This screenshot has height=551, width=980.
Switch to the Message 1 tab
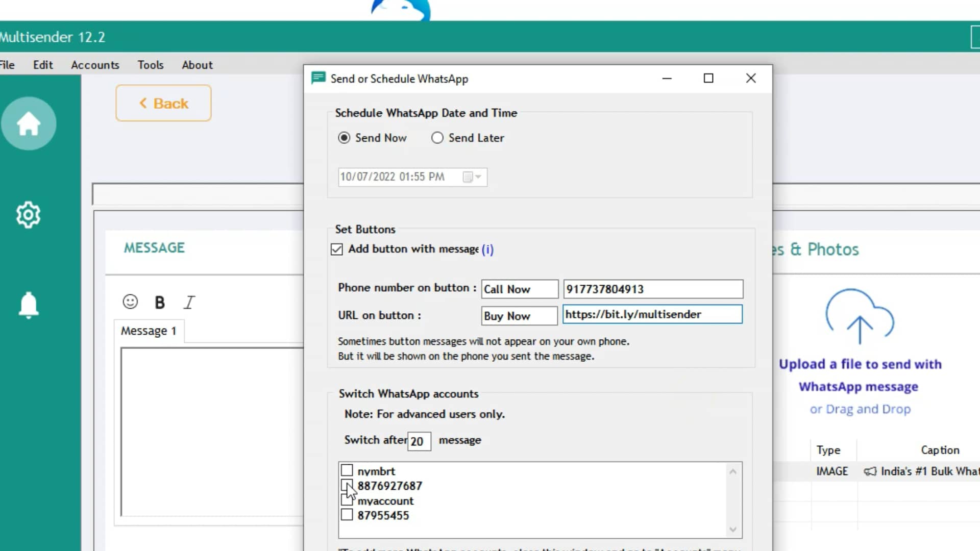point(149,331)
